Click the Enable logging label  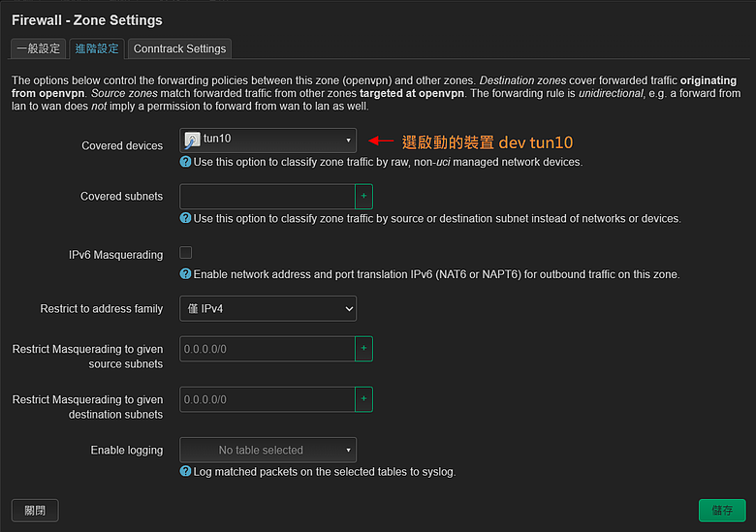127,450
